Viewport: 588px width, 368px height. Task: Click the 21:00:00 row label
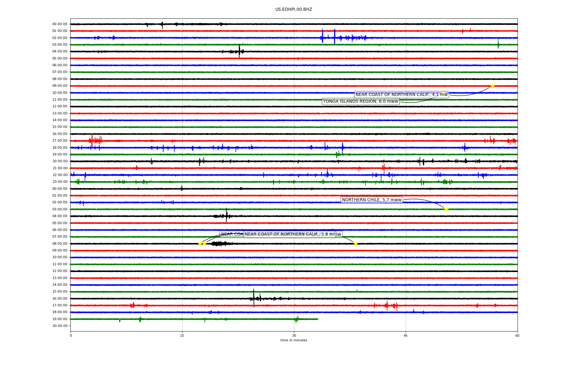[60, 168]
